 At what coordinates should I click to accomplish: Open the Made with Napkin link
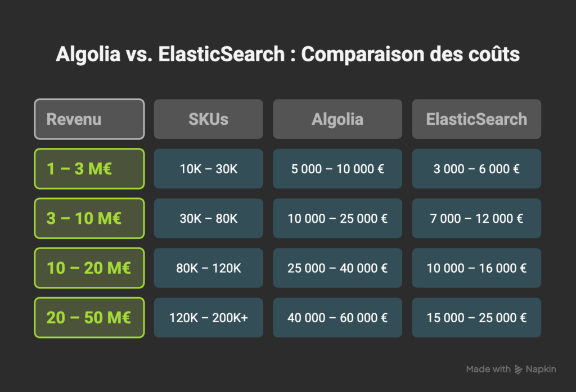(511, 370)
